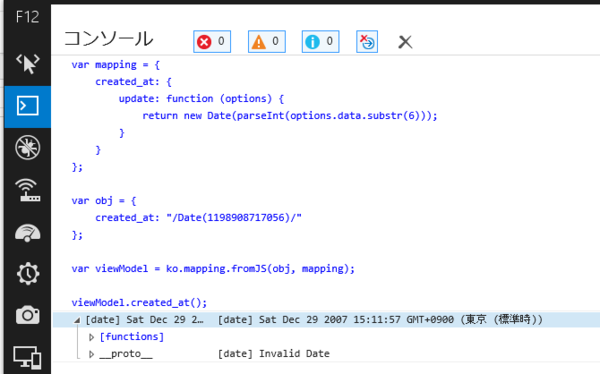Collapse the [date] Sat Dec 29 result row
This screenshot has width=600, height=374.
[77, 320]
